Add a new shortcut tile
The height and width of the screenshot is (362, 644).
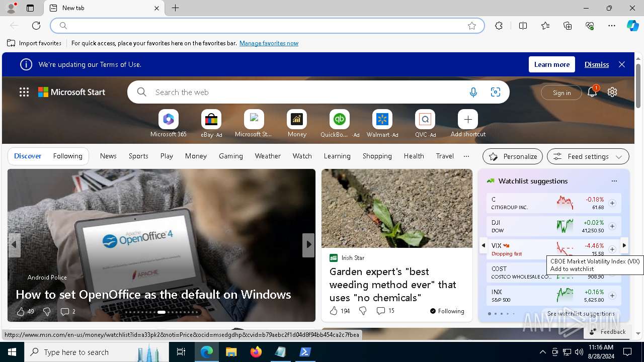click(468, 124)
